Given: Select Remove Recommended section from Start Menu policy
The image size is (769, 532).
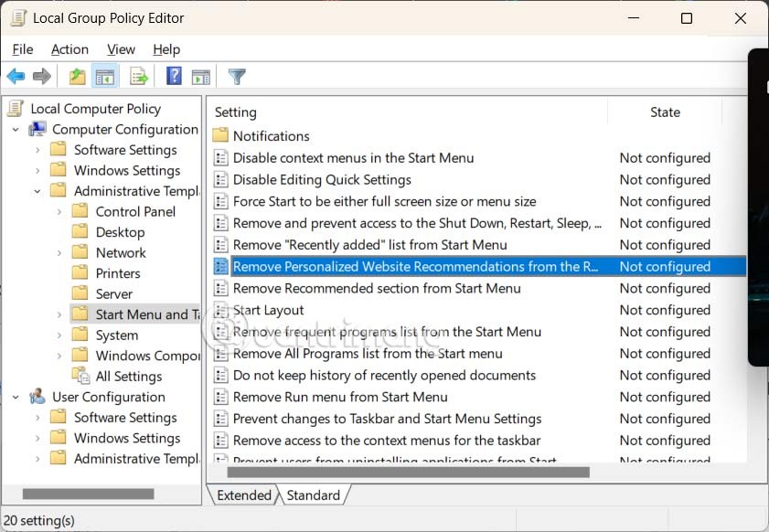Looking at the screenshot, I should [377, 288].
